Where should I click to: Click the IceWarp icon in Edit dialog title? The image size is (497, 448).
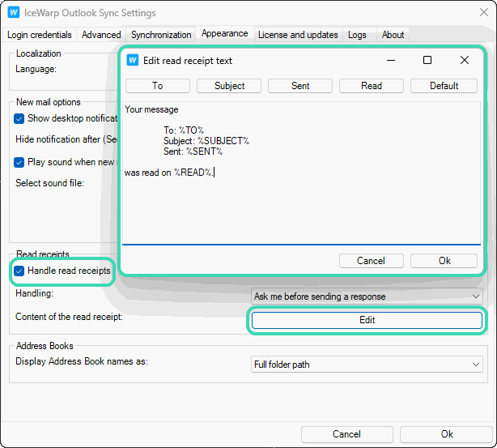click(x=134, y=60)
